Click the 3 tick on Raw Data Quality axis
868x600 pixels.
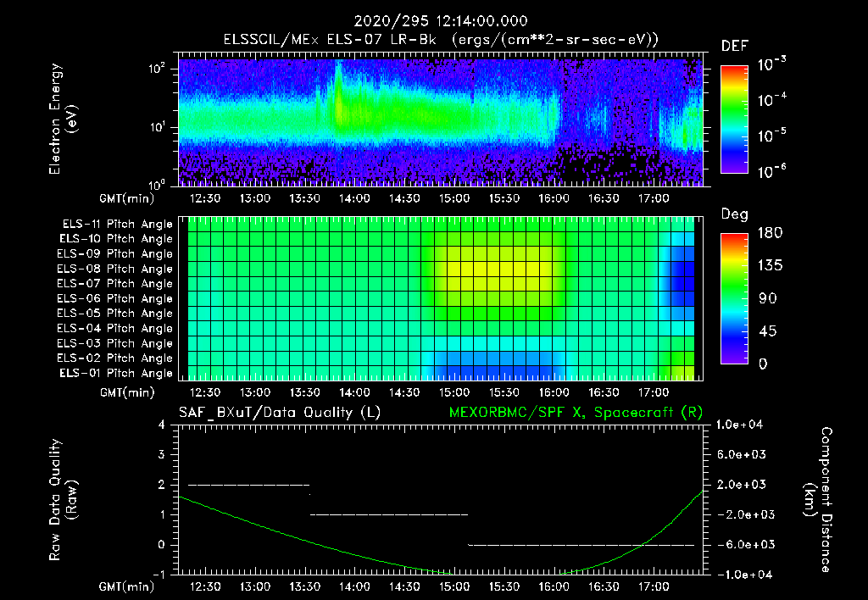click(162, 454)
